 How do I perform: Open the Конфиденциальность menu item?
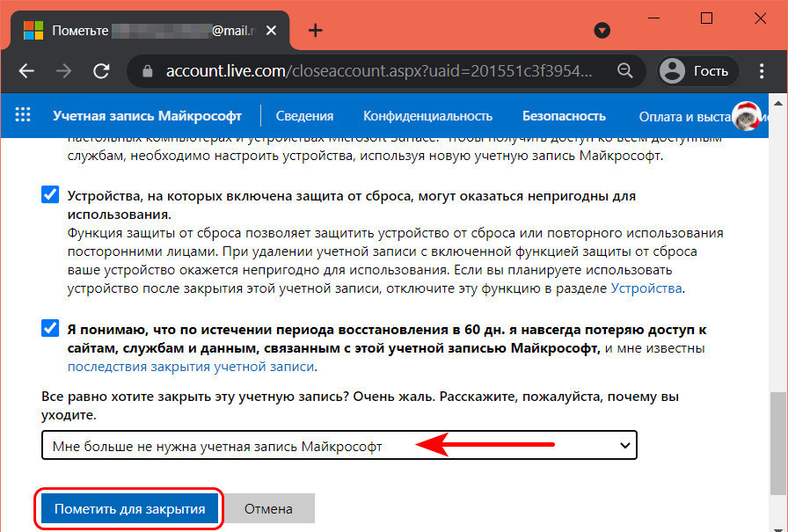tap(427, 116)
